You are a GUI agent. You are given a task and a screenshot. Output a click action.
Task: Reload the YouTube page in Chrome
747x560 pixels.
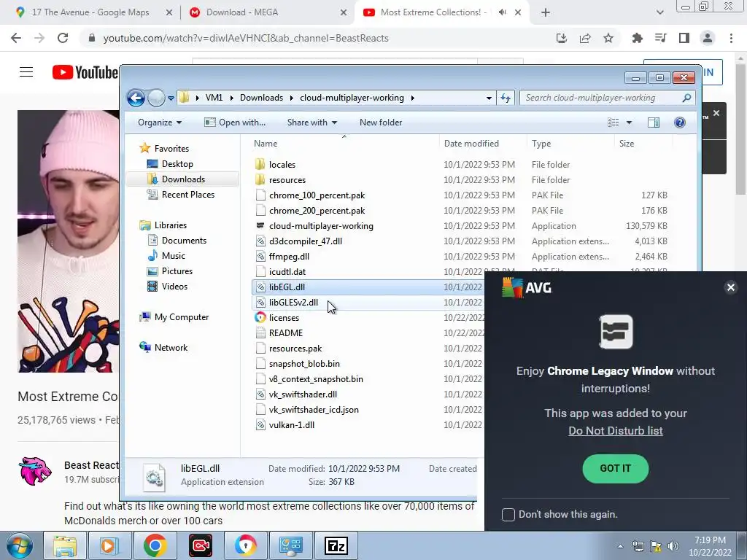point(63,38)
